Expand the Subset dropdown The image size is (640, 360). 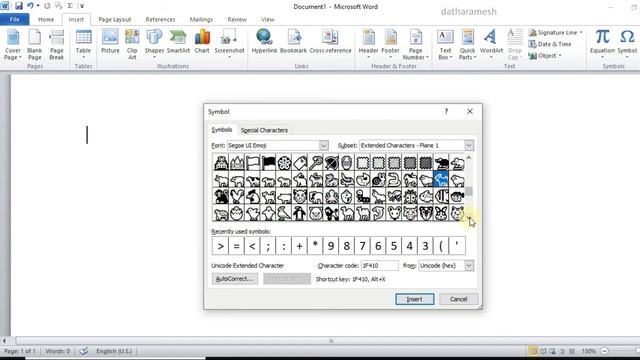tap(469, 145)
